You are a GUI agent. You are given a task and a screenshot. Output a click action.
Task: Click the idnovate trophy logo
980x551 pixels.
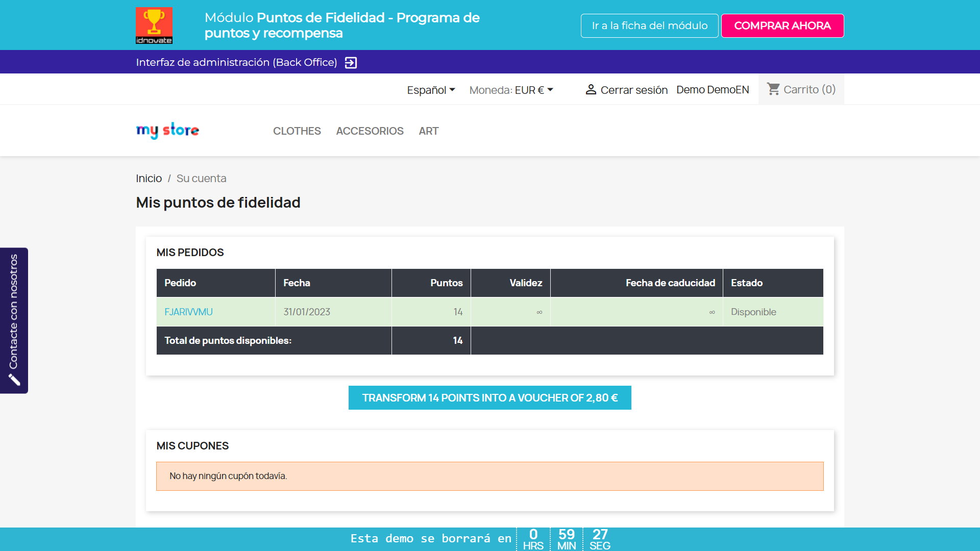pos(154,25)
